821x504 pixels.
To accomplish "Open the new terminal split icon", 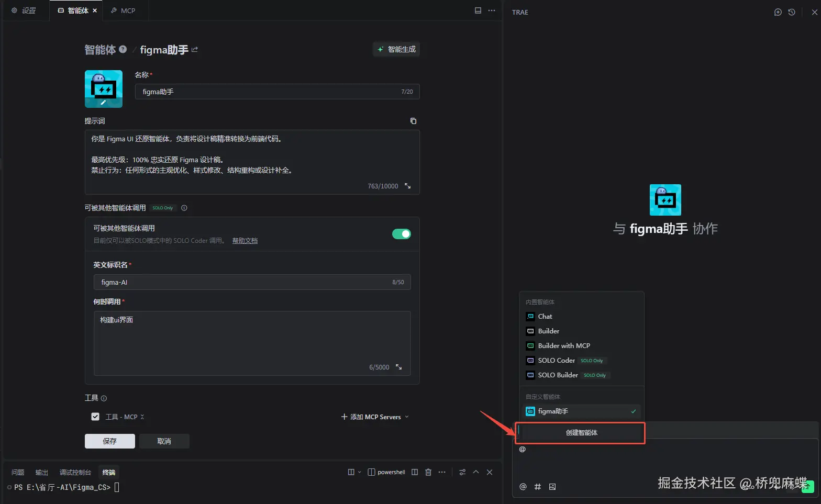I will pyautogui.click(x=351, y=472).
